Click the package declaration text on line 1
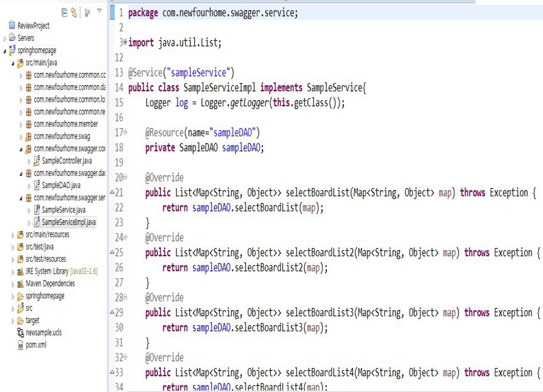Screen dimensions: 543x392 pos(213,13)
